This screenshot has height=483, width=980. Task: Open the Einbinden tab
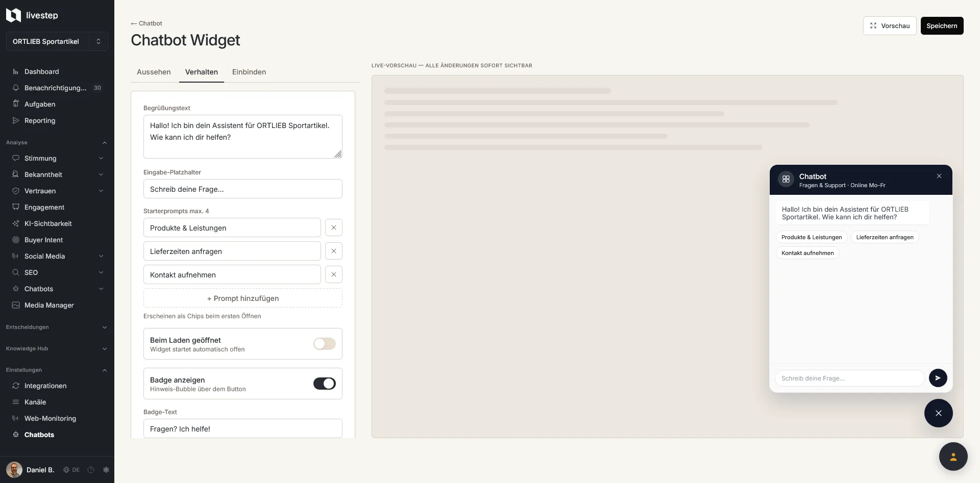pos(249,72)
